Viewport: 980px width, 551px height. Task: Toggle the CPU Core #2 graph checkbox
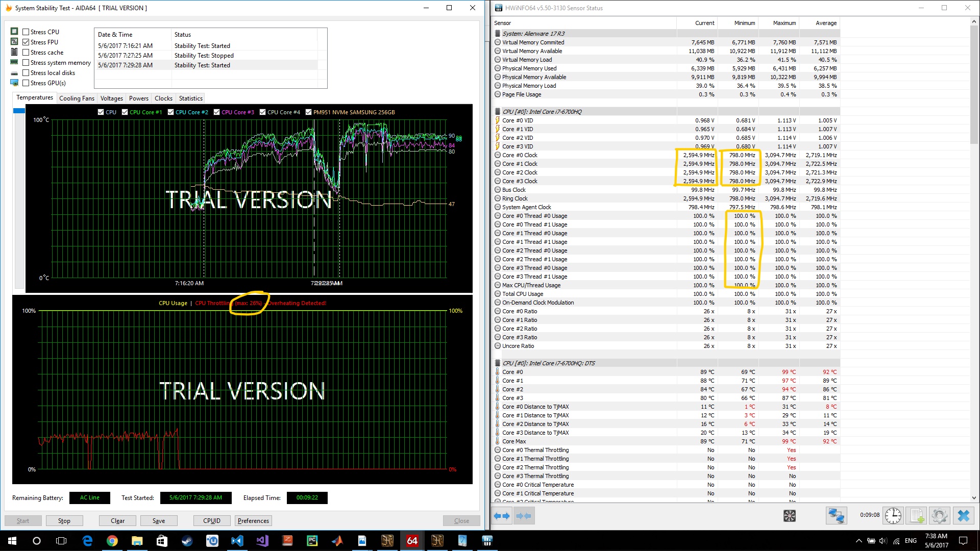[x=170, y=112]
